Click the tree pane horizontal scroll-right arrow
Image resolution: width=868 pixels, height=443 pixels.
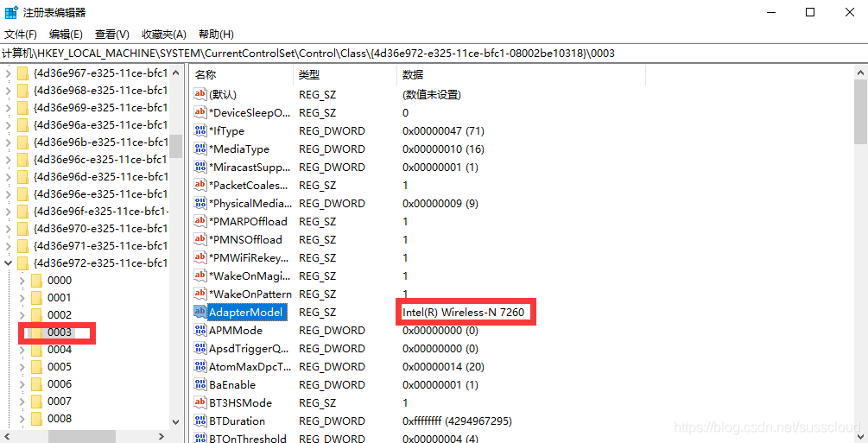coord(162,436)
